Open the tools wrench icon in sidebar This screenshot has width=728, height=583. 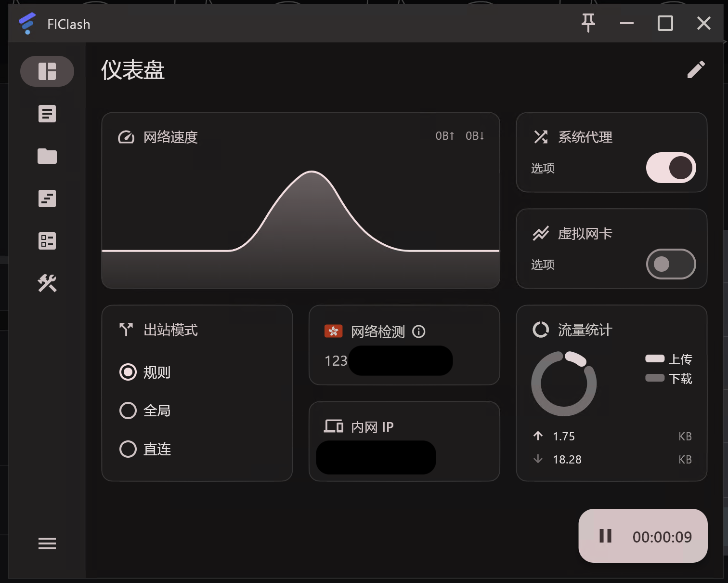coord(47,283)
